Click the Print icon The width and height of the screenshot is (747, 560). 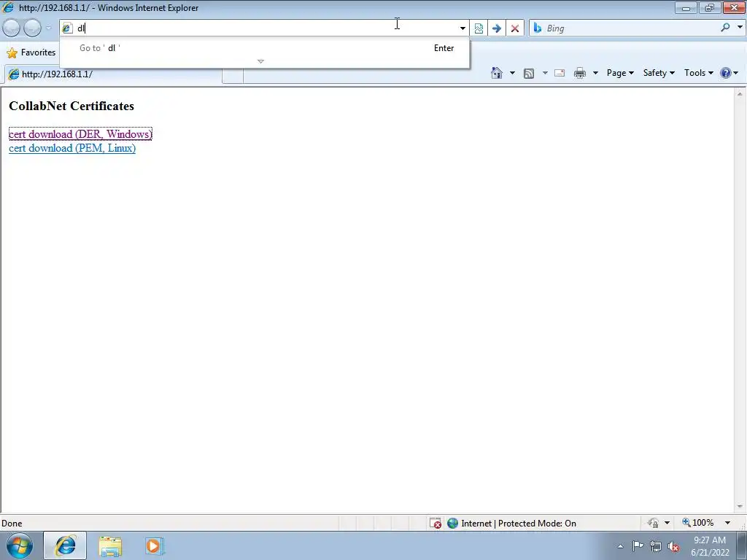[x=580, y=74]
